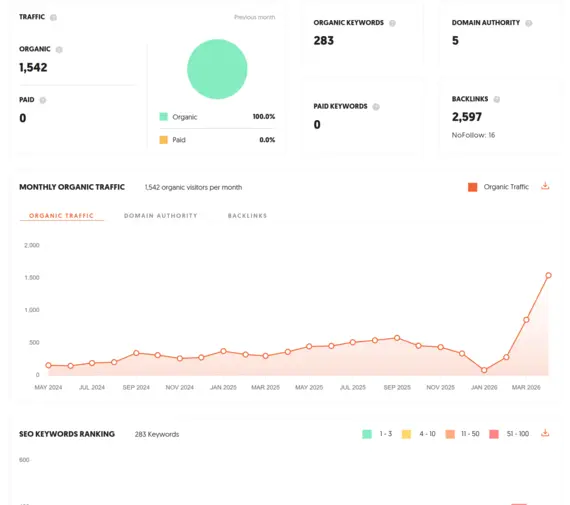
Task: Click the green organic traffic pie chart
Action: (217, 69)
